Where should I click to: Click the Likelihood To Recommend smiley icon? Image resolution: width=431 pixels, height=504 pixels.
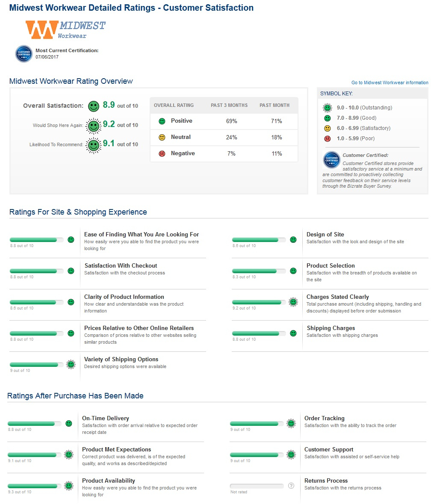93,145
